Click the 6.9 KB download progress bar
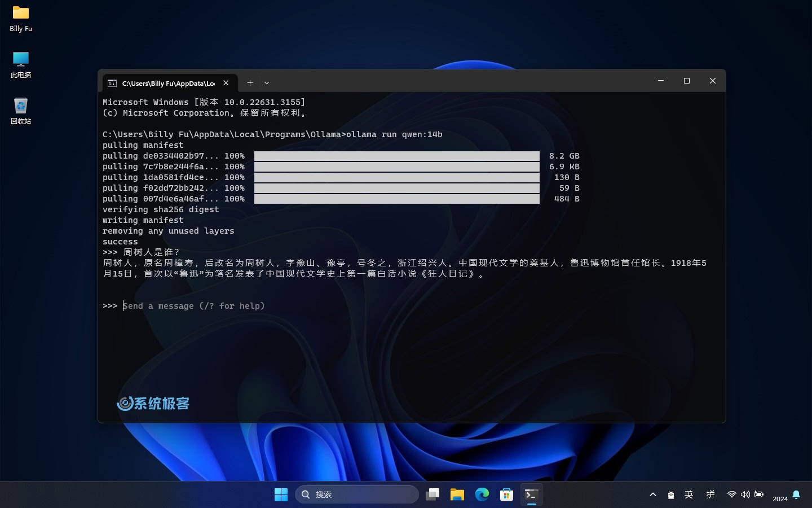Image resolution: width=812 pixels, height=508 pixels. (x=397, y=167)
